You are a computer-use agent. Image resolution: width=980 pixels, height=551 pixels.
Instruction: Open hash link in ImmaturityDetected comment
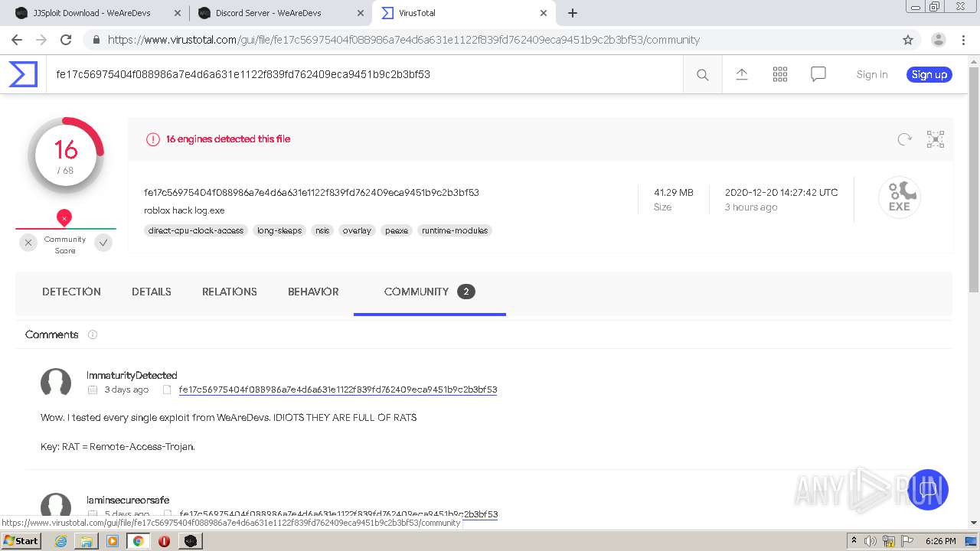(338, 390)
